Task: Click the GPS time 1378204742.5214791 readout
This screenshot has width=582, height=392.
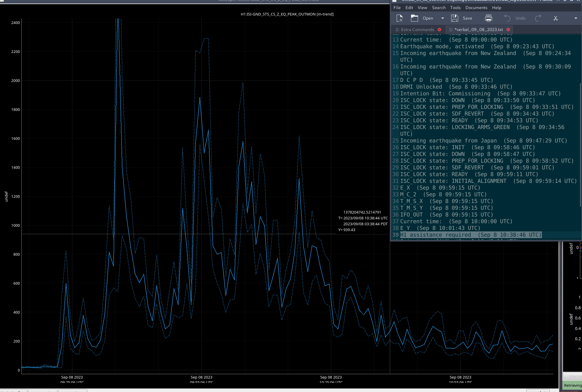Action: (x=362, y=212)
